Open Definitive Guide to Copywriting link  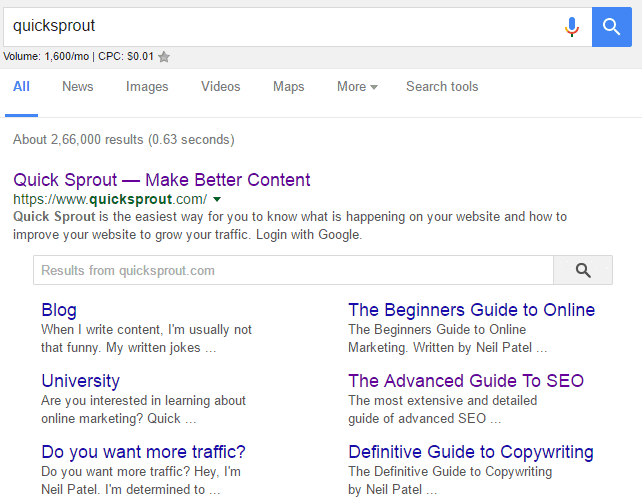click(x=471, y=452)
